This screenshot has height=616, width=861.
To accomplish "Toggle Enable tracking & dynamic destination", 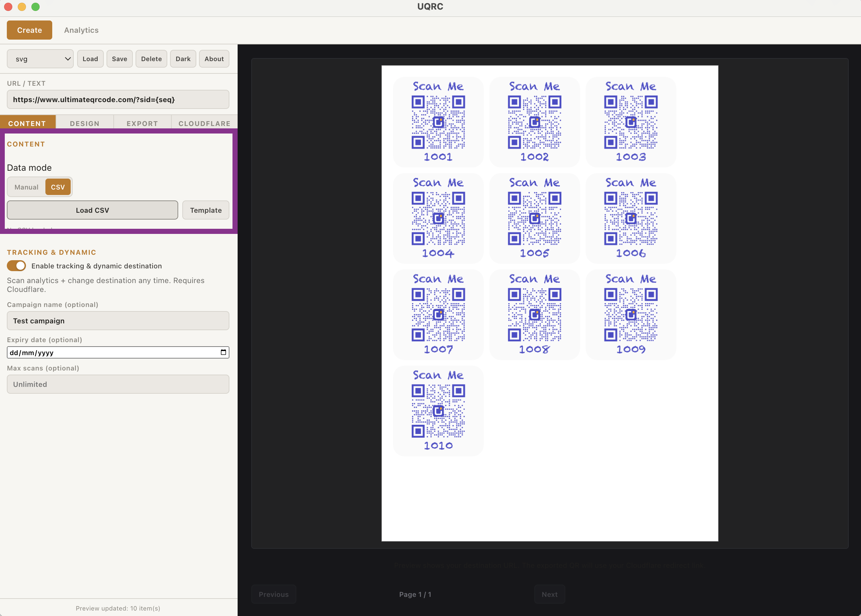I will (x=16, y=266).
